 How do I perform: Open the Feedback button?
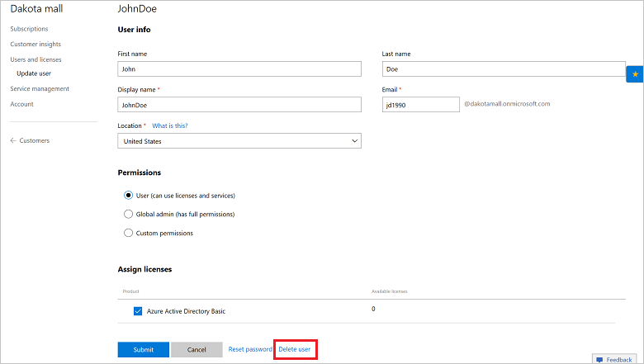click(x=614, y=359)
